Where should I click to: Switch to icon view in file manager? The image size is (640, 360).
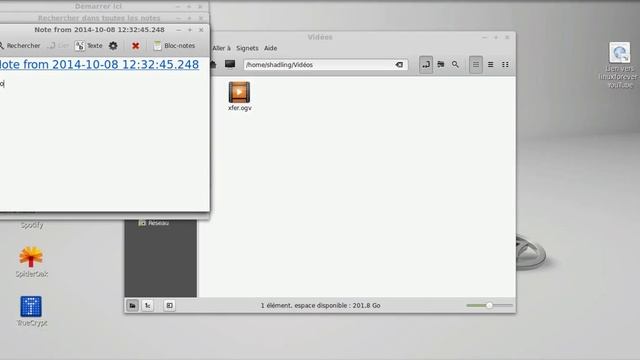pos(476,64)
